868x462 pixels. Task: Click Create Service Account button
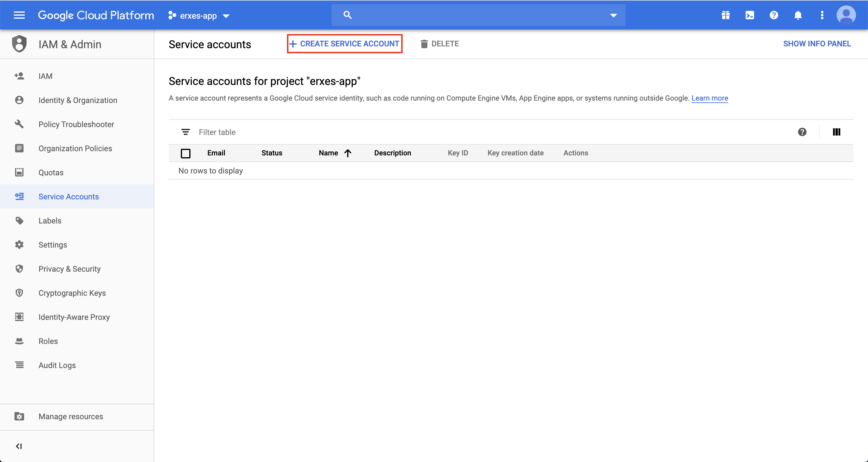tap(345, 44)
